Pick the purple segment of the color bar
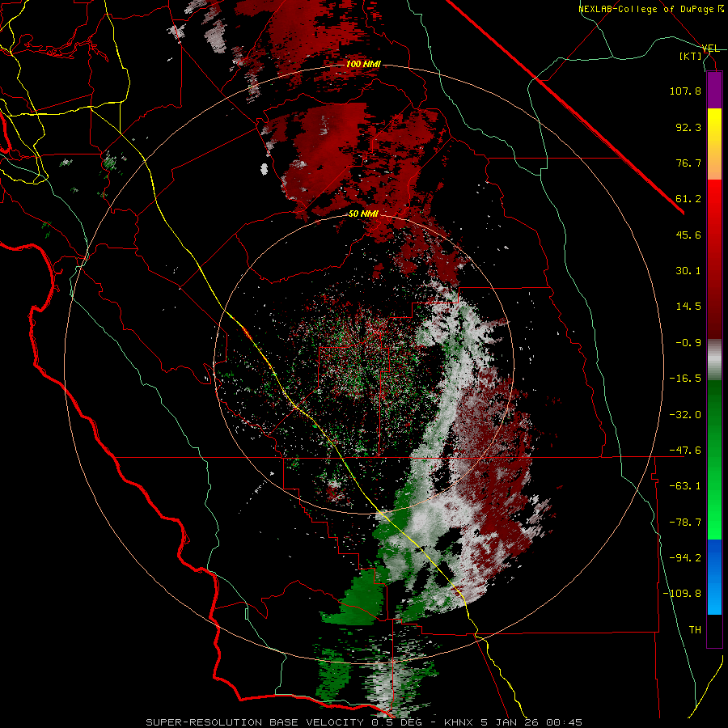This screenshot has width=728, height=728. (x=714, y=90)
